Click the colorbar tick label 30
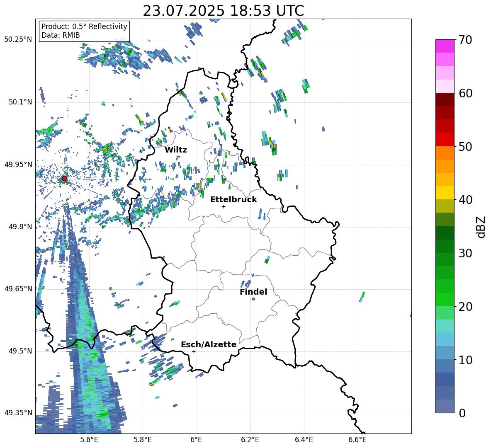 (x=465, y=253)
